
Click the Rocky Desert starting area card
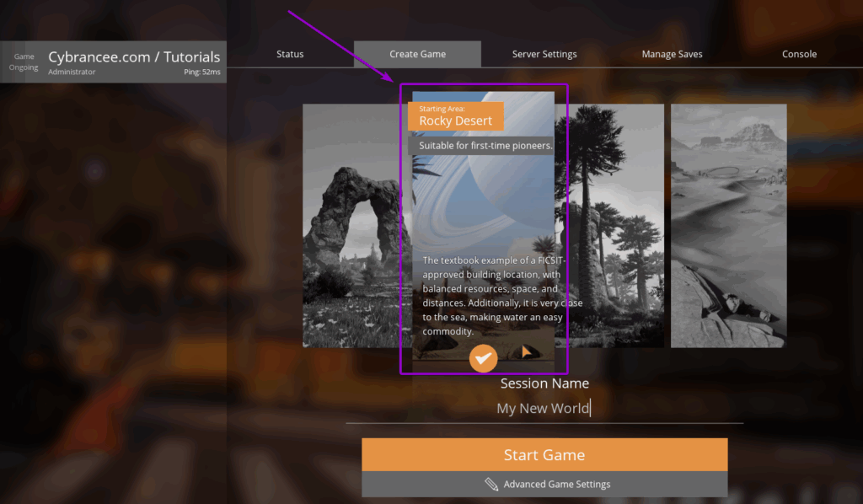click(482, 228)
